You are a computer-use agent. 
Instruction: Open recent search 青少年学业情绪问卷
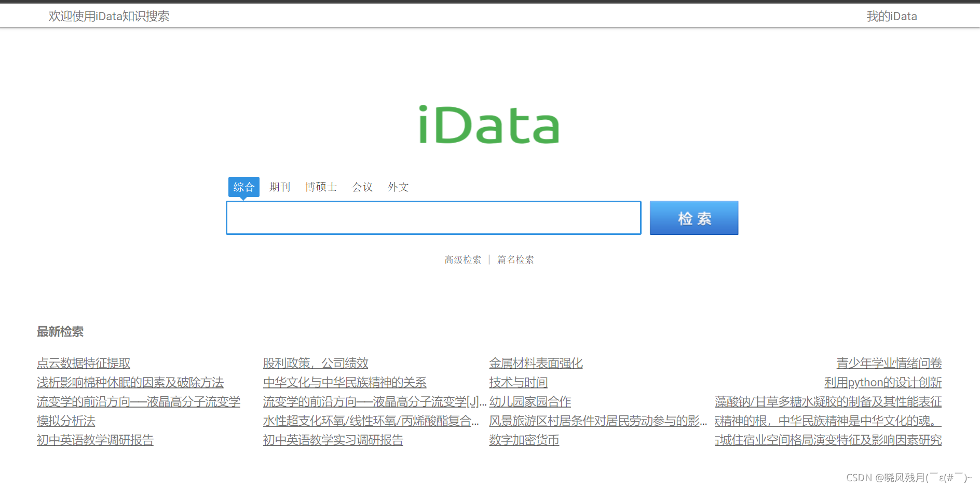tap(889, 363)
